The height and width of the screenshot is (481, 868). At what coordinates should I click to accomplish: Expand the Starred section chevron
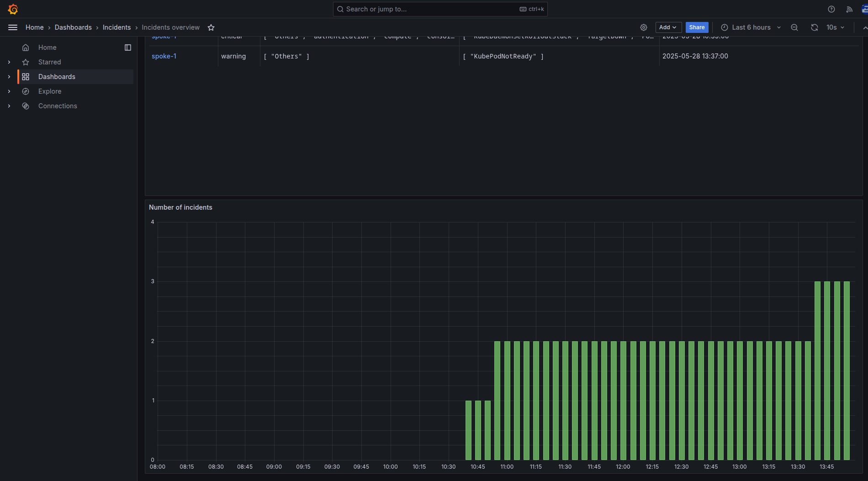[9, 62]
